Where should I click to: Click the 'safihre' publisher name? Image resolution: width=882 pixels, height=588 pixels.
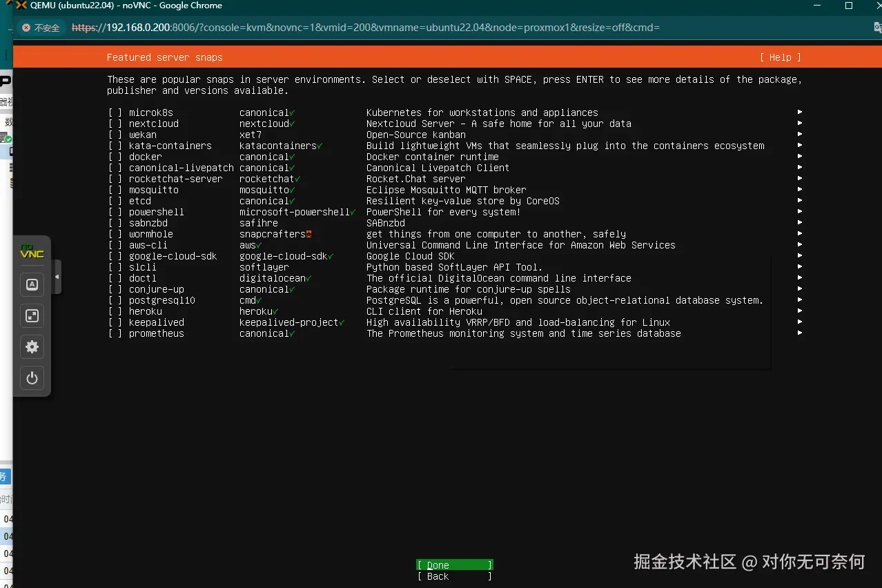click(259, 223)
